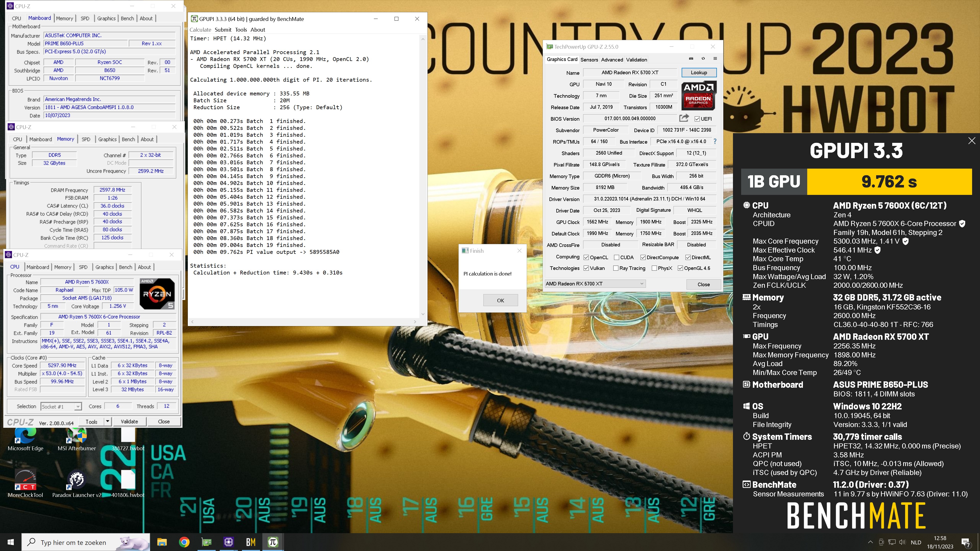Click the AMD Radeon Graphics logo in GPU-Z
Image resolution: width=980 pixels, height=551 pixels.
699,95
